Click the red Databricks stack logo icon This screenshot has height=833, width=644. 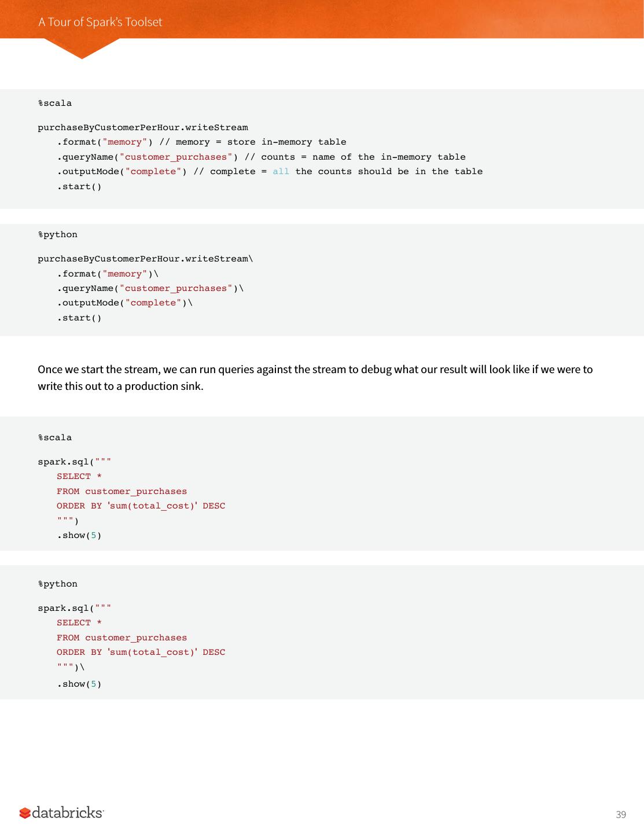[25, 813]
